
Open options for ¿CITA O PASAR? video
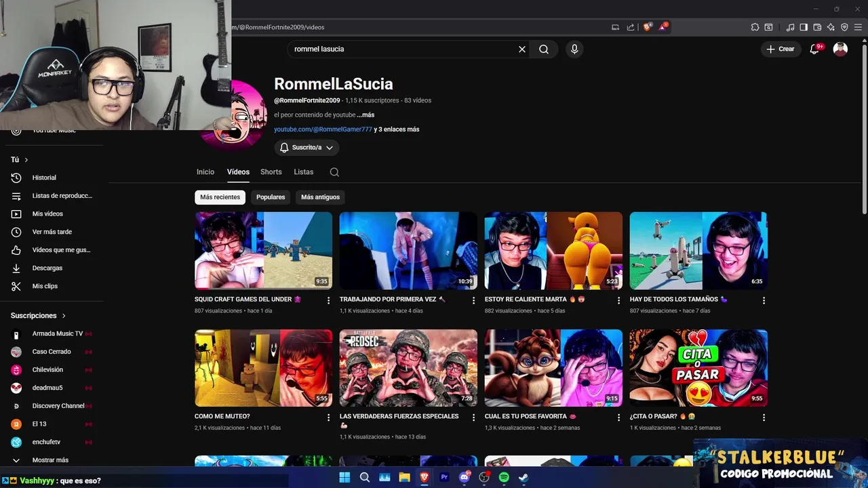[x=764, y=418]
